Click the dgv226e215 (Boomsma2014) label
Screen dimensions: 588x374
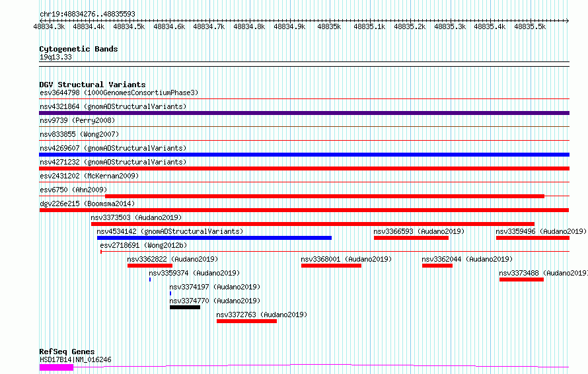pyautogui.click(x=87, y=204)
